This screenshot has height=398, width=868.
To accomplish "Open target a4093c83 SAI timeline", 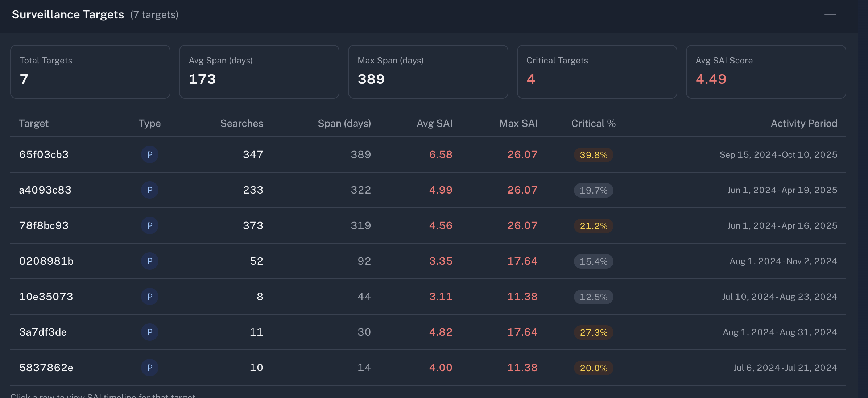I will 45,190.
